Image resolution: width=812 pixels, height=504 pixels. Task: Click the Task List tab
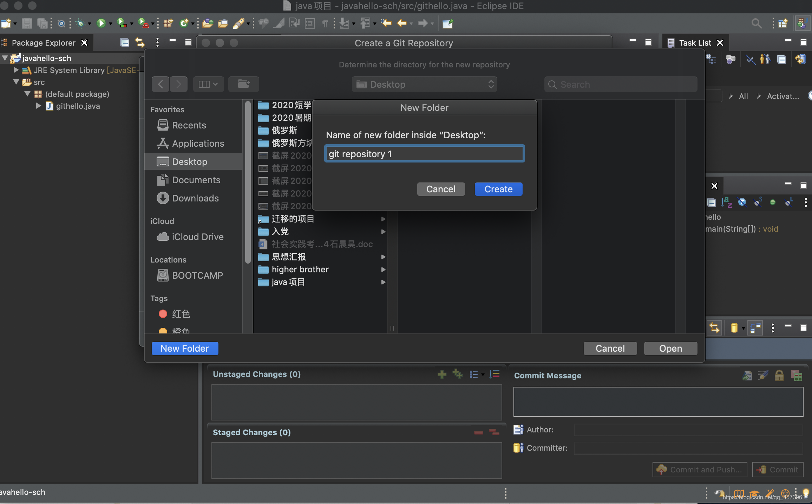tap(695, 42)
